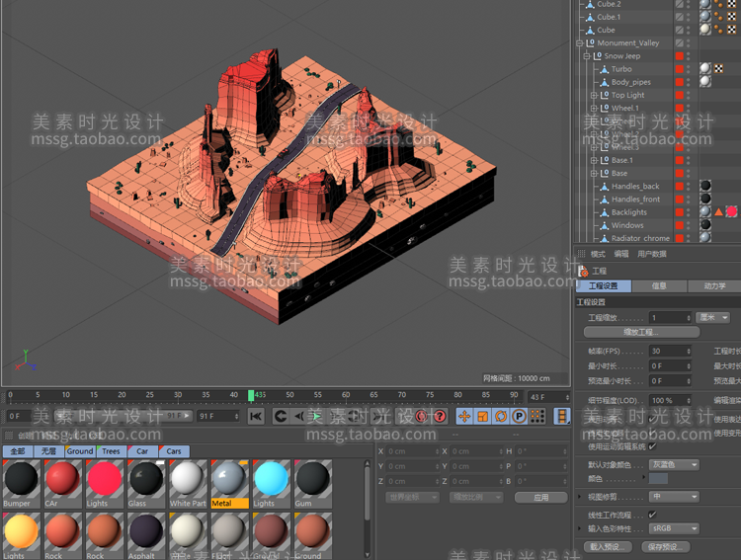741x560 pixels.
Task: Toggle Top Light visibility dots
Action: tap(689, 95)
